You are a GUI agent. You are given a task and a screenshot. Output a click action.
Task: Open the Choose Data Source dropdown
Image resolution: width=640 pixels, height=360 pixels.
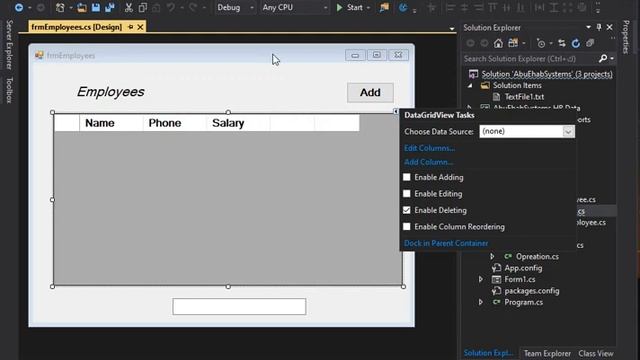(568, 131)
